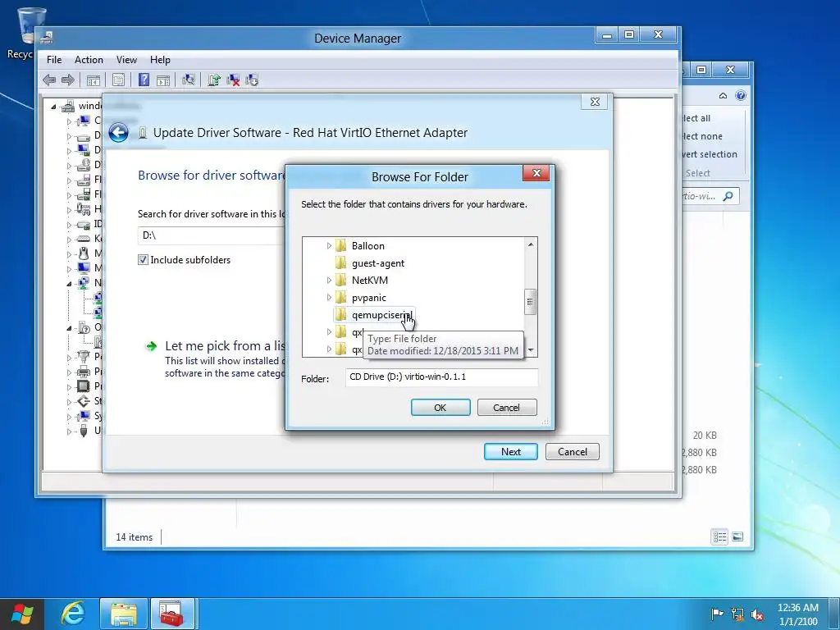Open the Start menu
Viewport: 840px width, 630px height.
pos(21,614)
